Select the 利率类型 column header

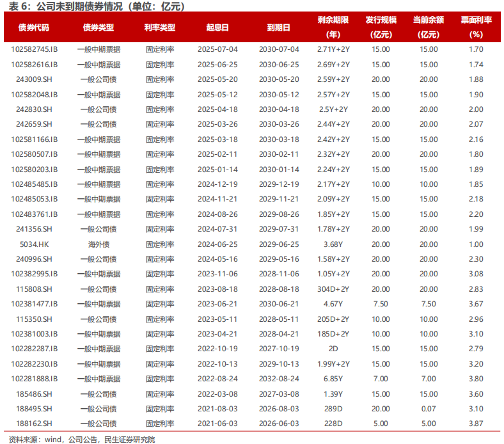point(160,28)
